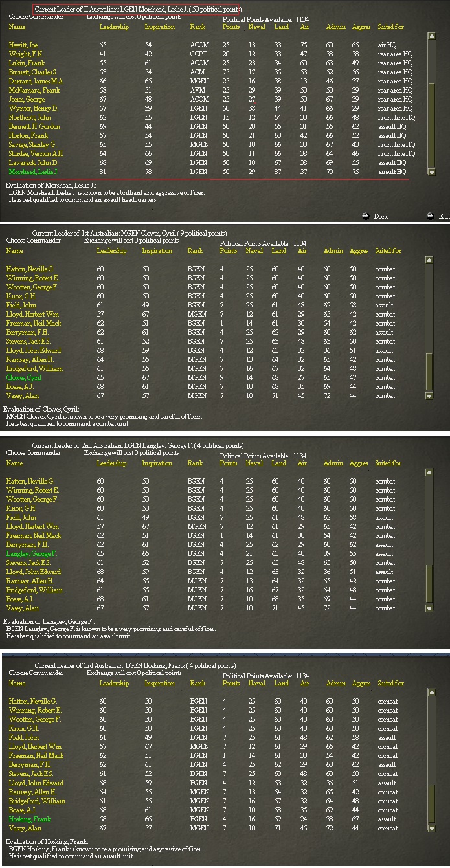Select Vasey, Alan in 1st Australian list
This screenshot has height=868, width=450.
(x=23, y=395)
